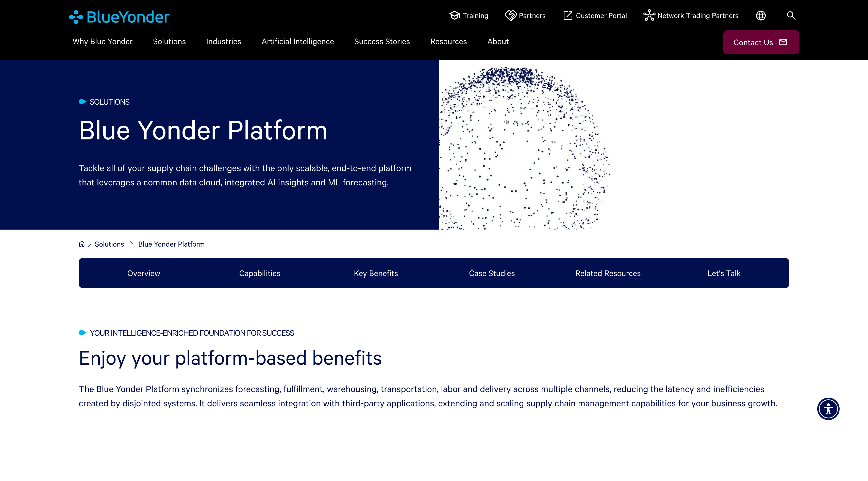This screenshot has height=481, width=868.
Task: Expand the Resources navigation menu
Action: point(448,41)
